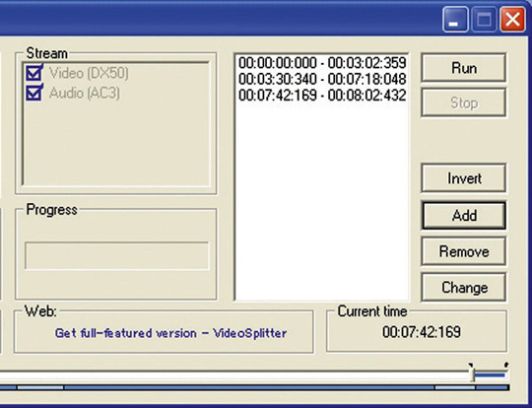Click the current time value 00:07:42:169
This screenshot has width=532, height=408.
tap(422, 332)
